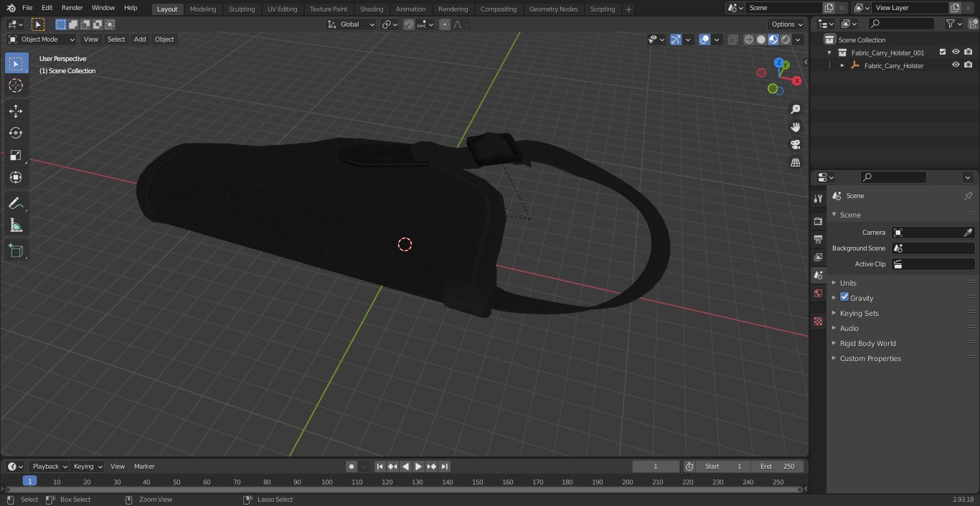Disable Fabric_Carry_Holster render camera icon
Screen dimensions: 980x506
click(969, 65)
